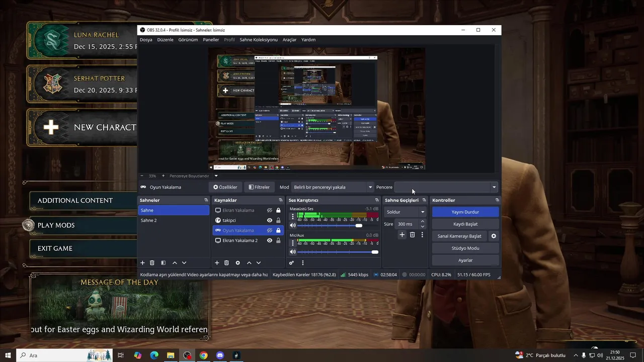
Task: Show the hidden Oyun Yakalama source
Action: pos(270,230)
